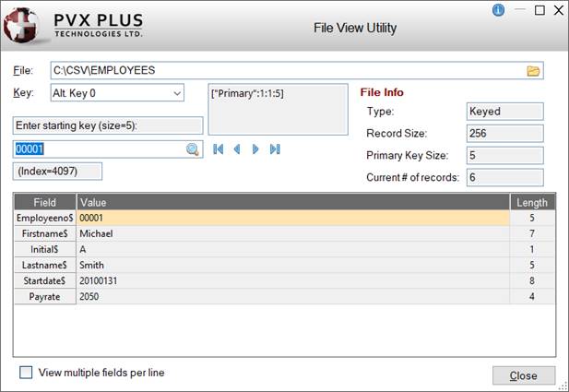Open the blue info icon in title bar
This screenshot has height=392, width=569.
499,10
